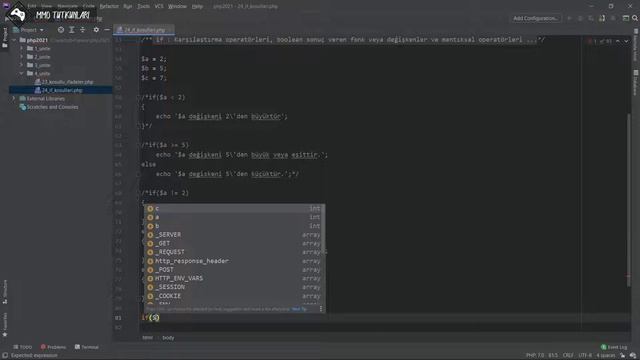Choose _SERVER in completion list
The image size is (640, 360).
(234, 235)
